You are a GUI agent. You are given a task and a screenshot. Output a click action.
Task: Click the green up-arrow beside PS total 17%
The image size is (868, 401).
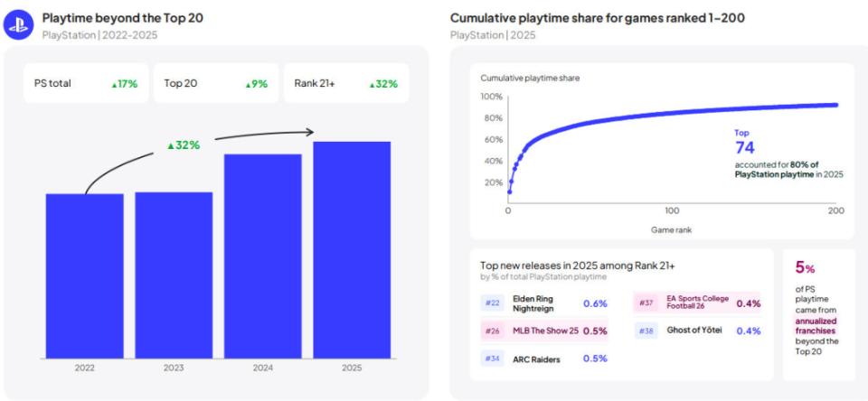point(115,84)
